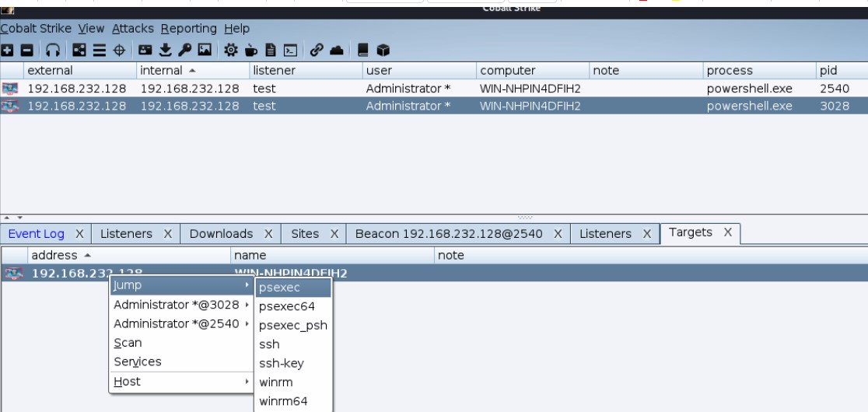Connect to a new team server (plus icon)
Viewport: 868px width, 412px height.
[x=7, y=51]
